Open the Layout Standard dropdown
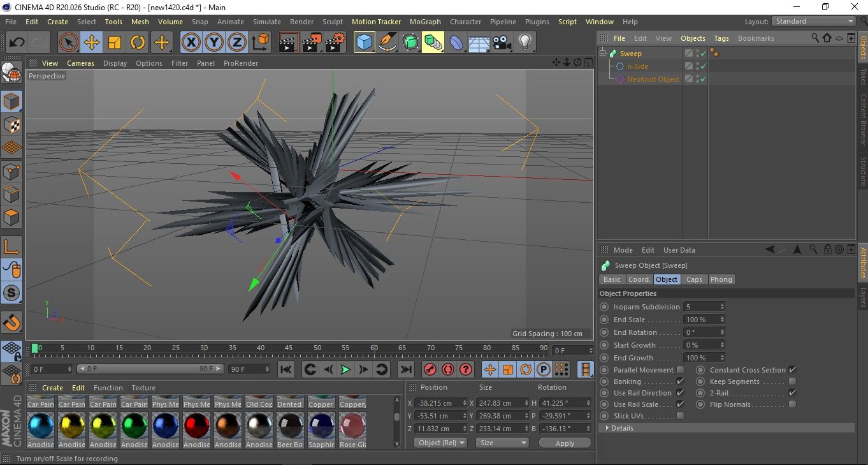This screenshot has width=868, height=465. click(x=814, y=21)
